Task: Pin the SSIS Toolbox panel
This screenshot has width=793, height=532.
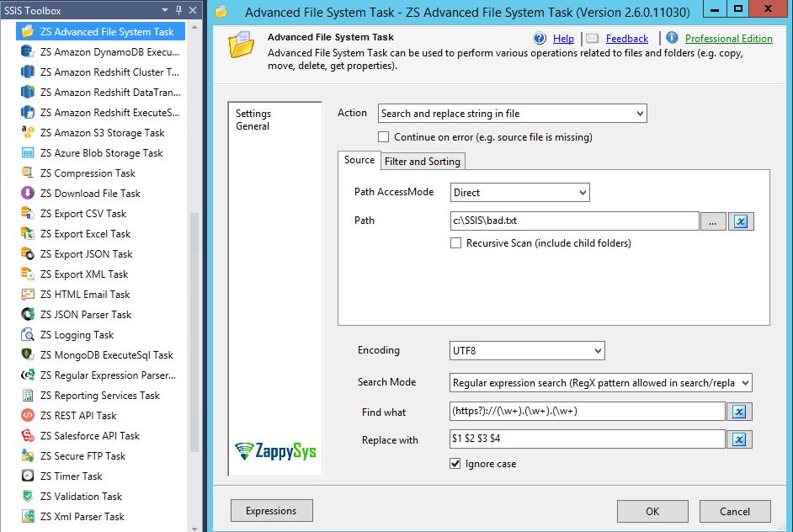Action: [178, 10]
